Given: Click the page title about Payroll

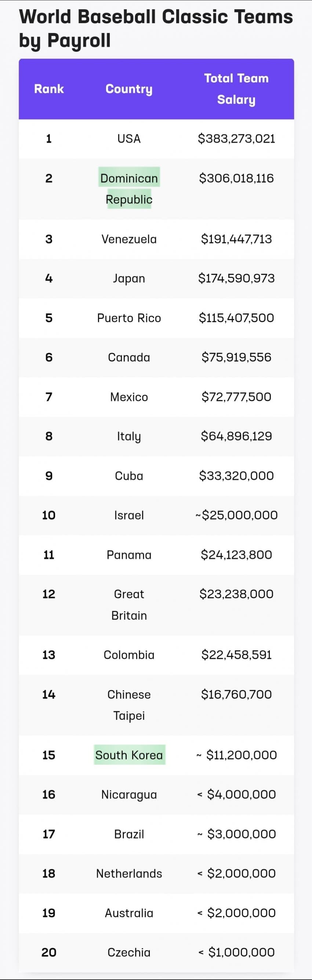Looking at the screenshot, I should click(x=156, y=29).
